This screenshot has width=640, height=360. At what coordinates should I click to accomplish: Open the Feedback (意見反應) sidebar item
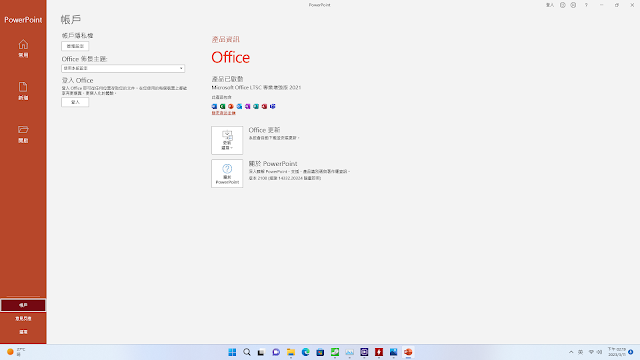(x=23, y=318)
